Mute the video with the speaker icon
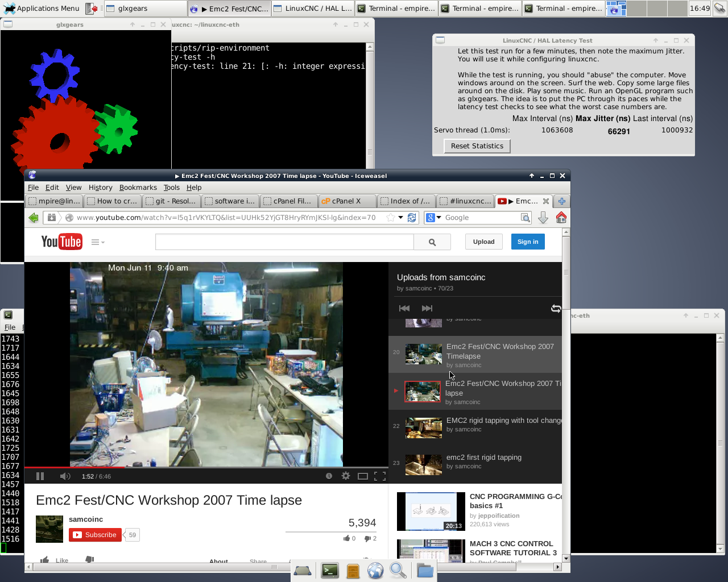This screenshot has width=728, height=582. 65,476
